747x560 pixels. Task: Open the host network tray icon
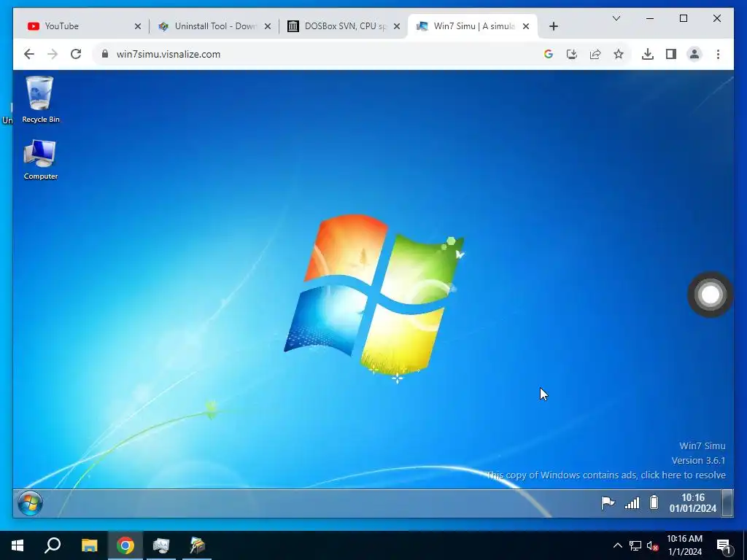click(635, 545)
